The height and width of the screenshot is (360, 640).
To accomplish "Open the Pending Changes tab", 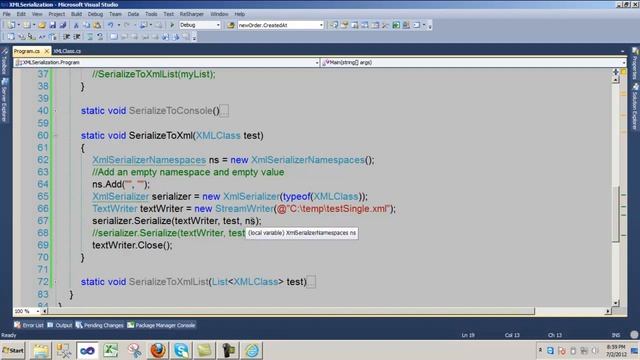I will [100, 325].
